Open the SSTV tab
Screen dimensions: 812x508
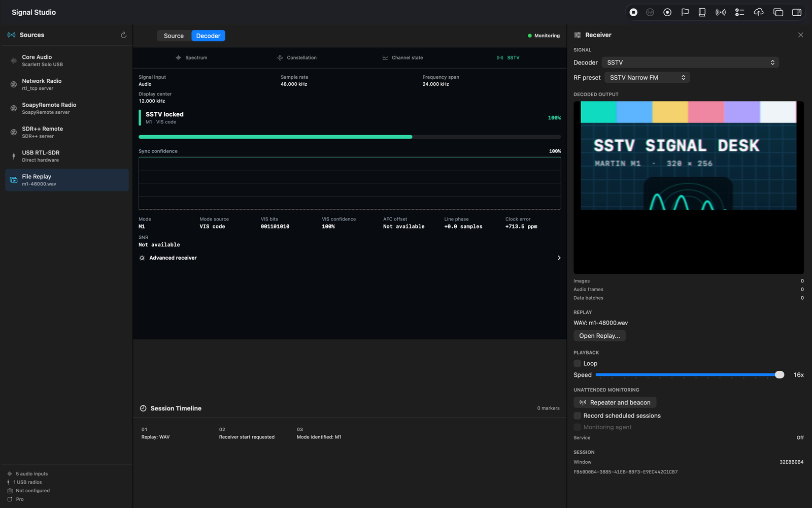coord(508,57)
